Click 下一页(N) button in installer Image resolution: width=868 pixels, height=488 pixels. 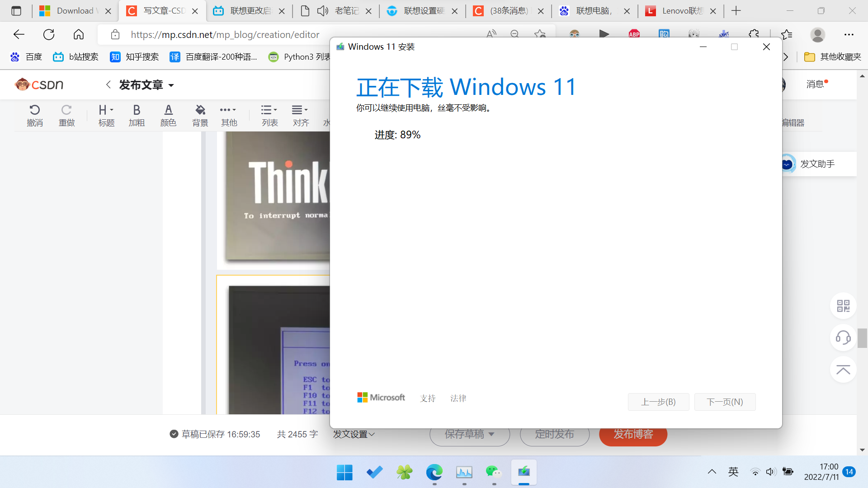coord(725,402)
